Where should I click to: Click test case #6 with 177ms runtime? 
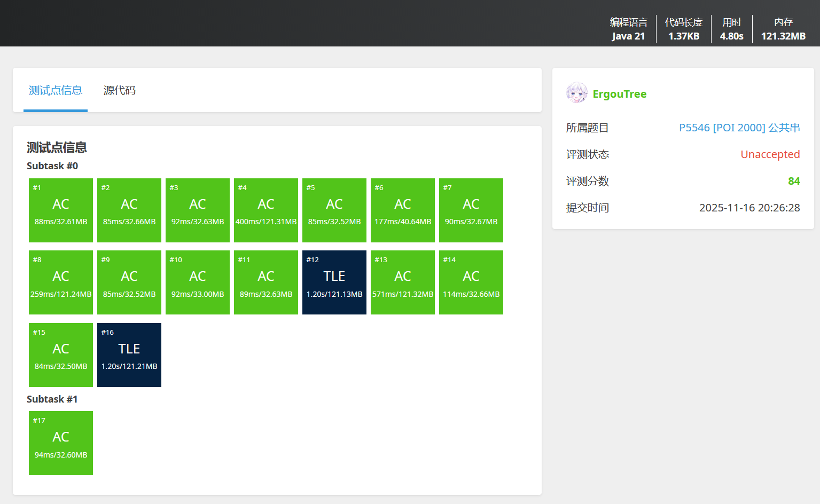point(403,210)
